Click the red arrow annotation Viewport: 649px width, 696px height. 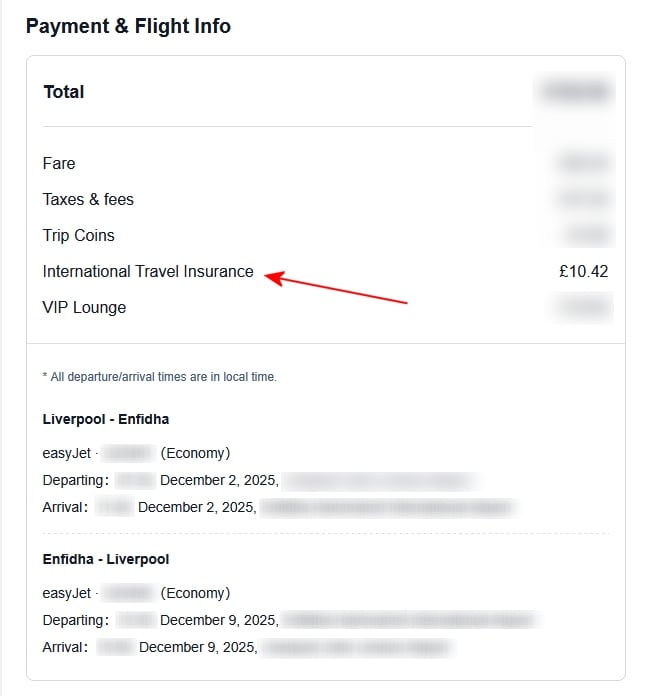point(338,288)
